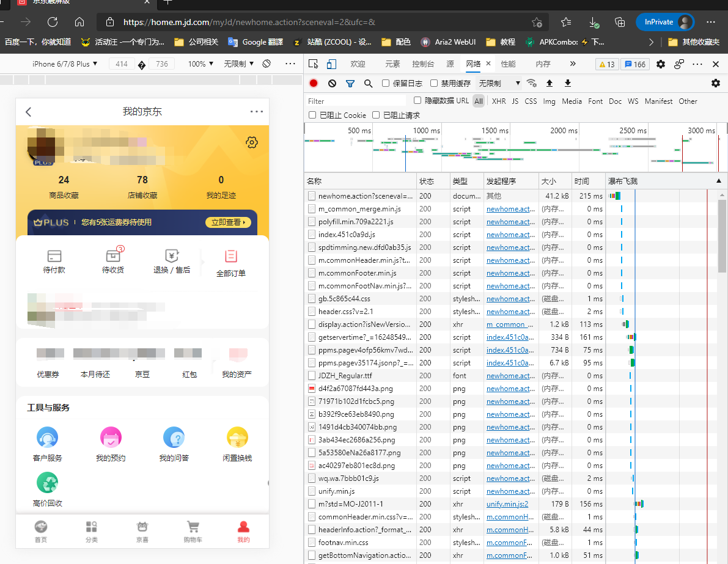Sort requests by 瀑布飞溅 column header
This screenshot has width=728, height=564.
(x=666, y=181)
